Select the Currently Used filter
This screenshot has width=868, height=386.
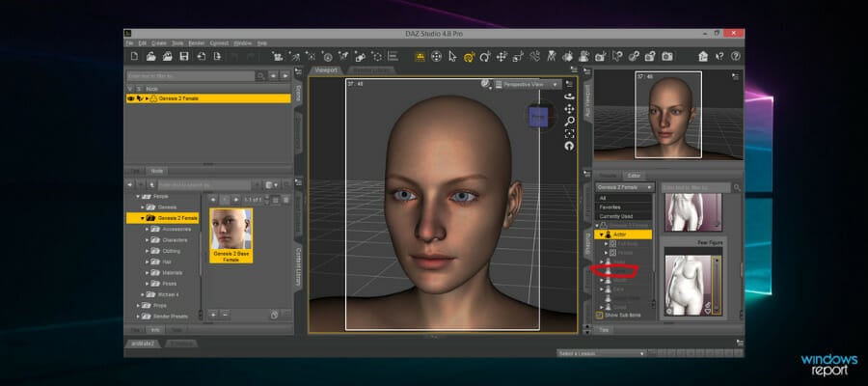pos(624,216)
